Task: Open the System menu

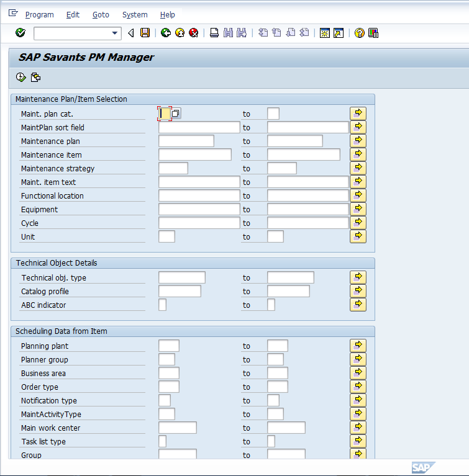Action: pyautogui.click(x=135, y=14)
